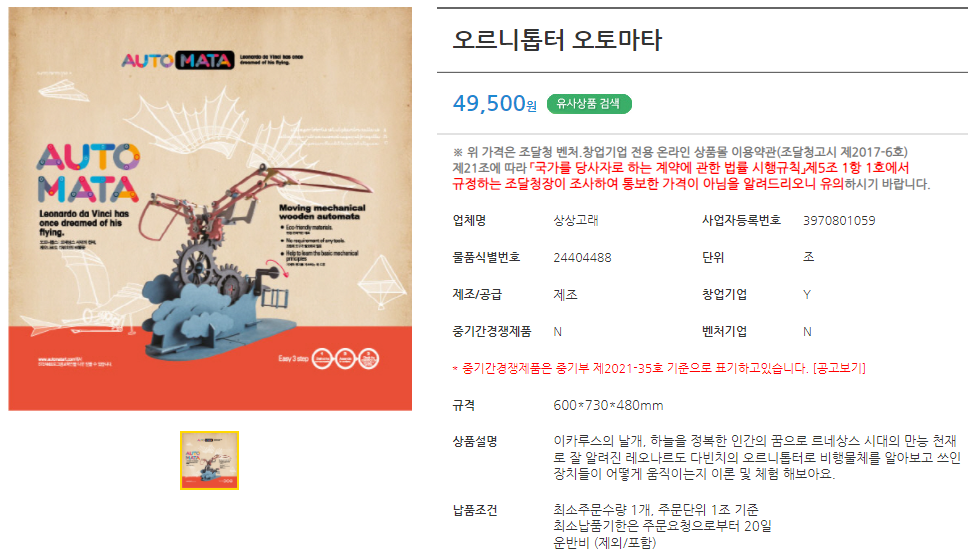Click the item identification number 24404488
The image size is (972, 557).
click(x=582, y=257)
